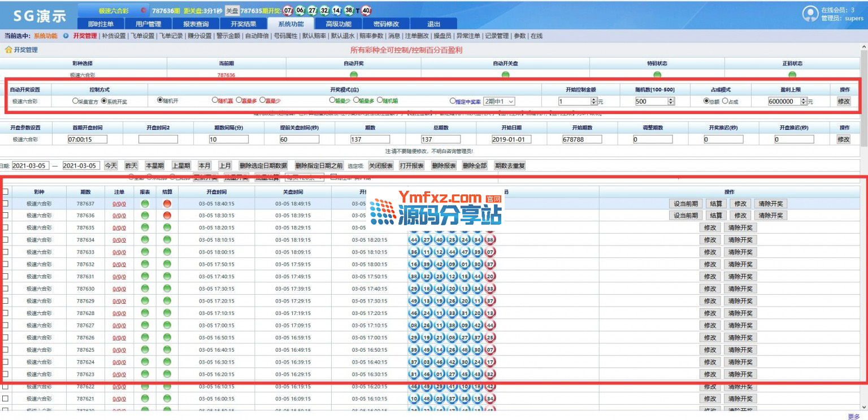Click the 首期开盘时间 input field
The height and width of the screenshot is (420, 868).
coord(88,139)
